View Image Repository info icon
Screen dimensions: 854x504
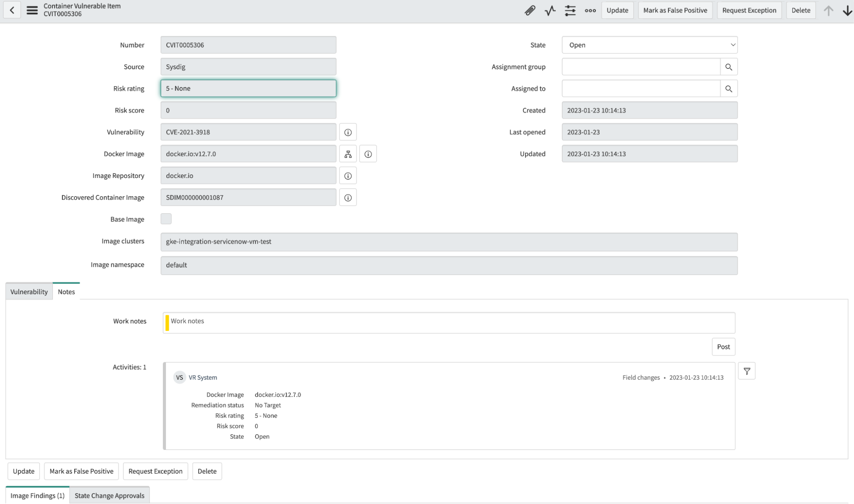(x=348, y=175)
